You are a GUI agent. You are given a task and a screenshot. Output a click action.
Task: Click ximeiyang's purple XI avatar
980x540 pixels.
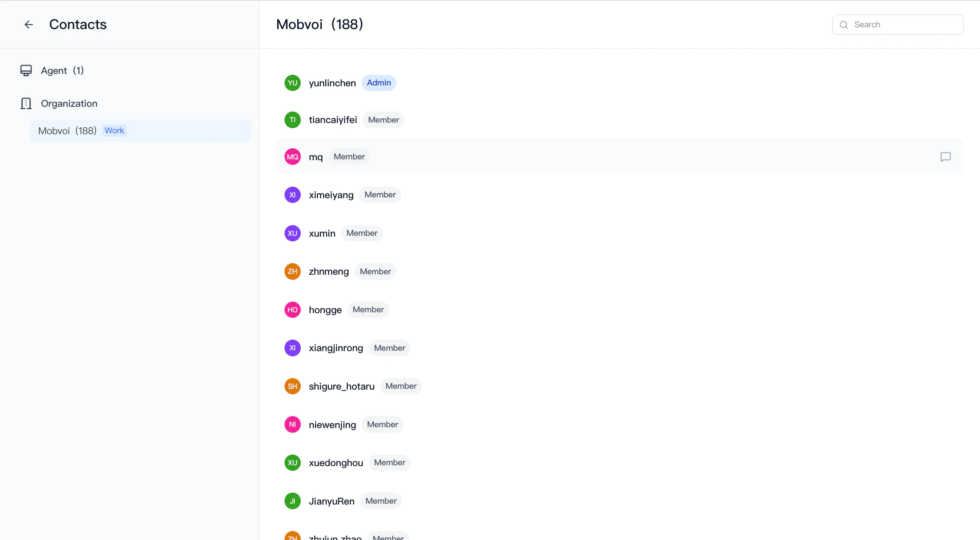coord(293,195)
